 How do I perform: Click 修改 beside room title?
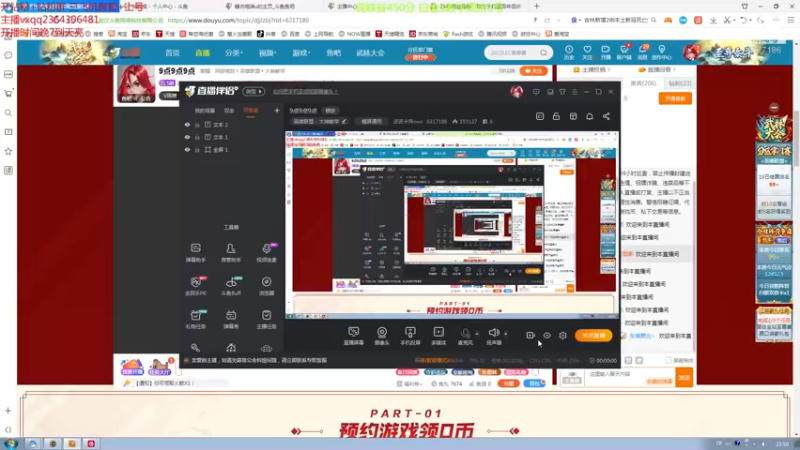click(331, 110)
